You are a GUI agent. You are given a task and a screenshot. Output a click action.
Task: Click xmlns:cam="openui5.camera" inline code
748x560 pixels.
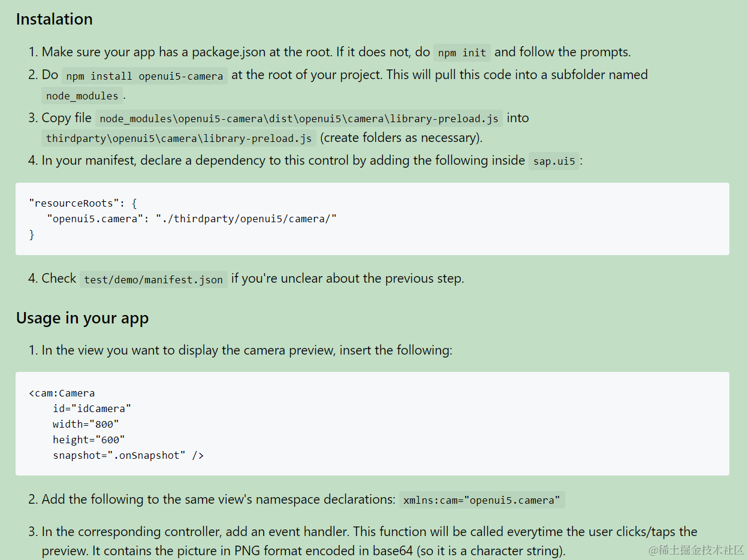[x=482, y=500]
